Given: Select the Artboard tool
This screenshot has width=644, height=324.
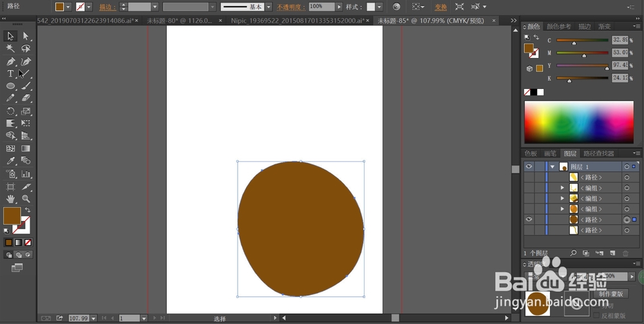Looking at the screenshot, I should click(10, 186).
